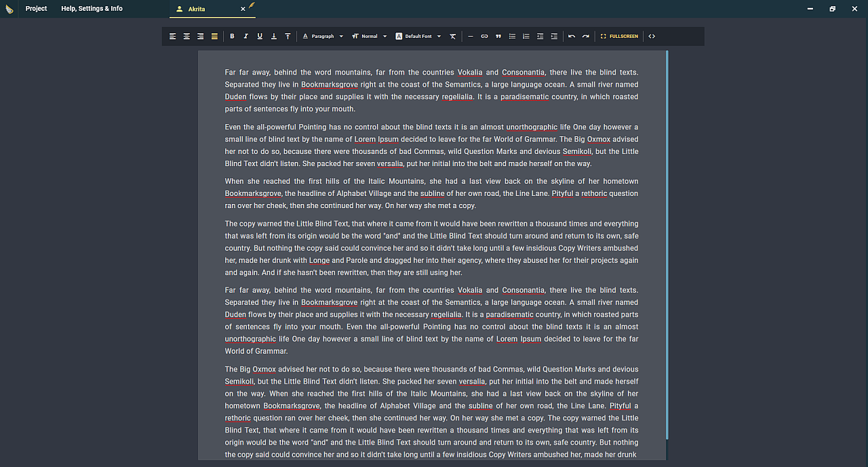The width and height of the screenshot is (868, 467).
Task: Clear text formatting
Action: (x=453, y=36)
